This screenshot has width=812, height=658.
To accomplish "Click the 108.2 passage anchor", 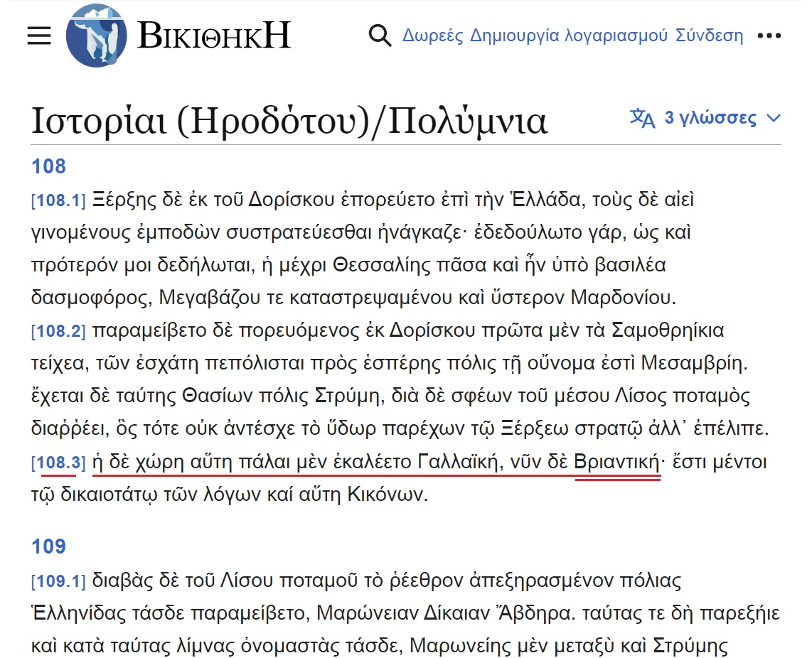I will [x=58, y=331].
